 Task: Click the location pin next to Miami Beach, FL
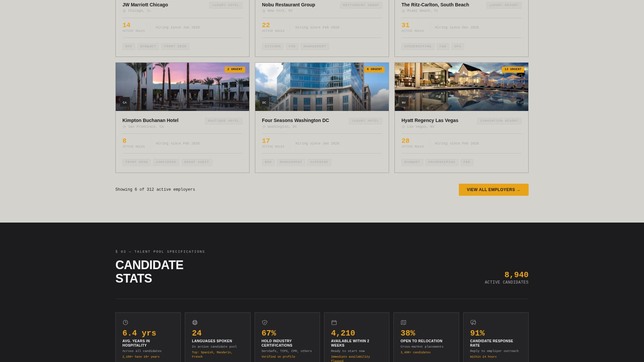[x=404, y=10]
